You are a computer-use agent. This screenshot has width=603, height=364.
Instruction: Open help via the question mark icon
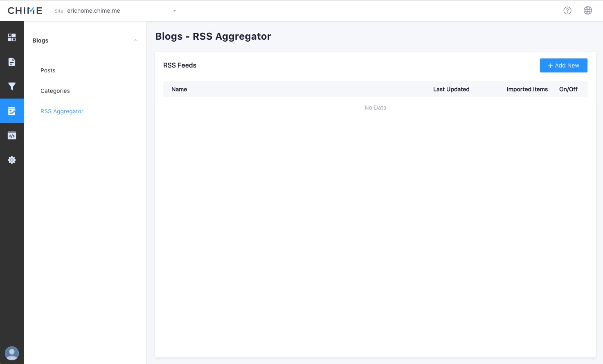click(567, 11)
